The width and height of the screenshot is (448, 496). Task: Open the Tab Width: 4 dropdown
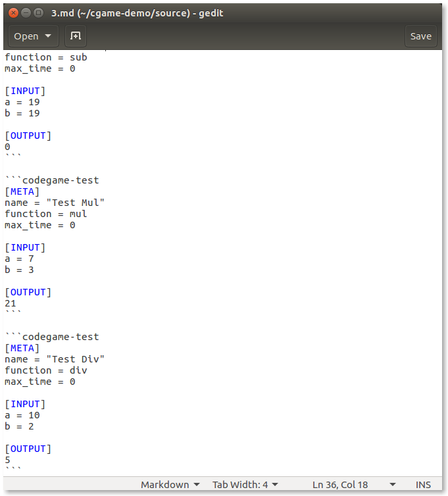(245, 485)
